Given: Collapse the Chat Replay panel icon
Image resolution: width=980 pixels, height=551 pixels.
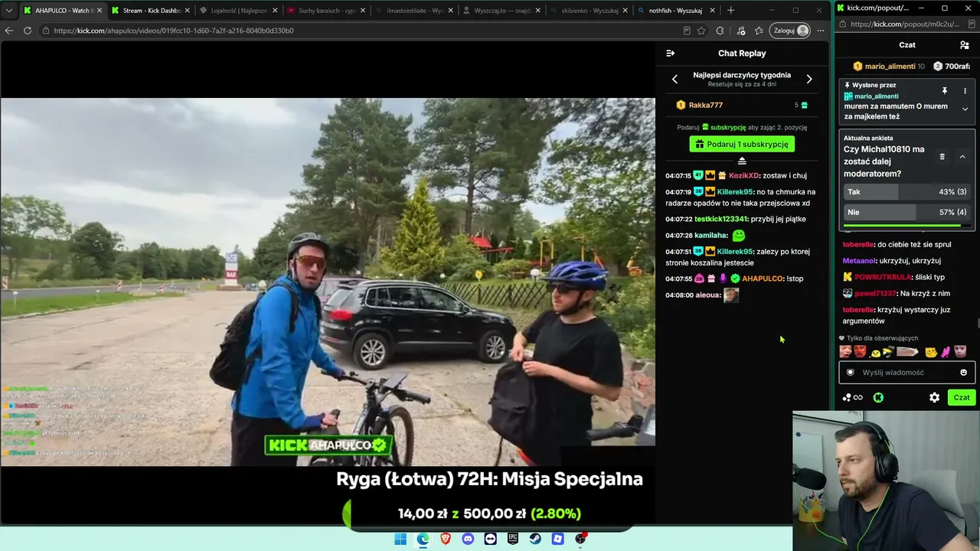Looking at the screenshot, I should point(671,54).
